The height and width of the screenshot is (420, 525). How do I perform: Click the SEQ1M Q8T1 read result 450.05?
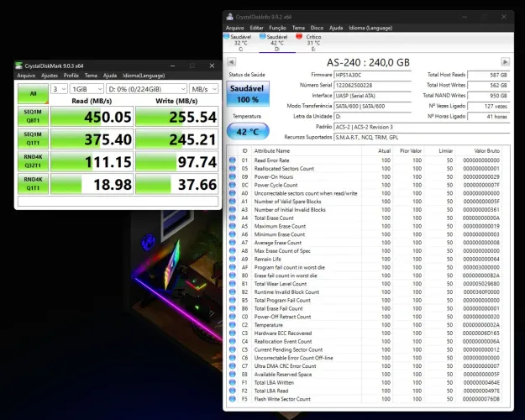92,117
